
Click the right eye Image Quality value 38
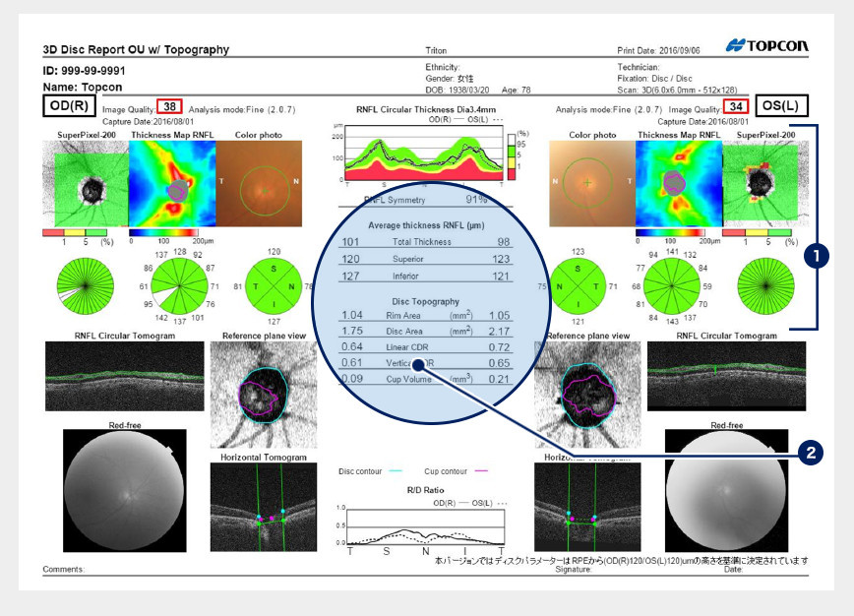tap(170, 105)
